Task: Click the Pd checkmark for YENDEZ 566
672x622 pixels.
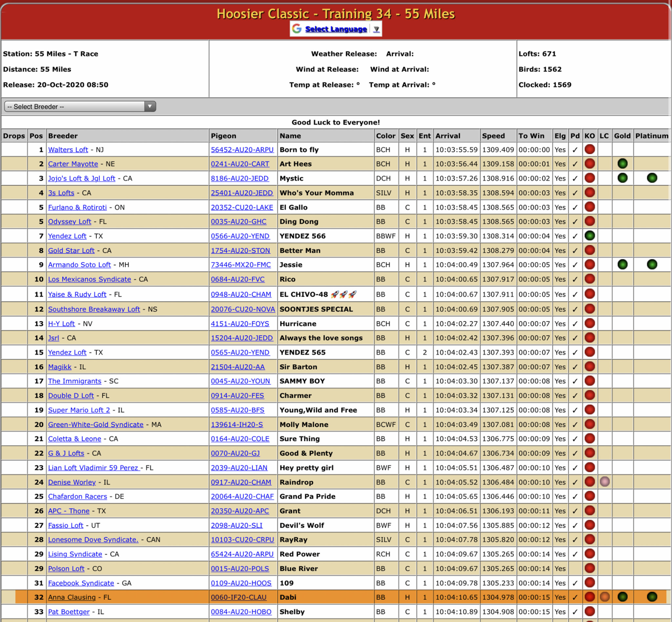Action: pos(575,236)
